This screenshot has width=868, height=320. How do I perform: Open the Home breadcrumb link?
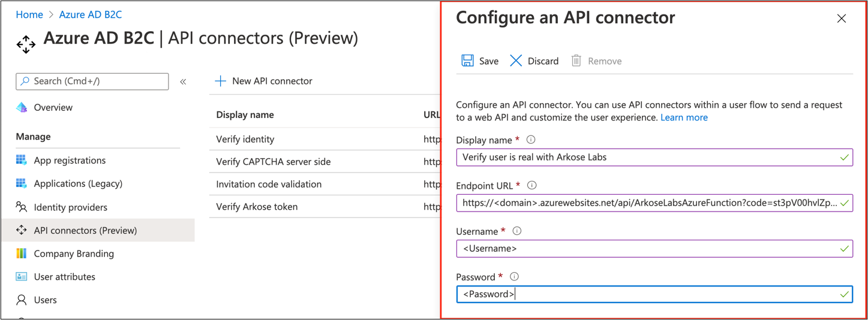(x=29, y=14)
